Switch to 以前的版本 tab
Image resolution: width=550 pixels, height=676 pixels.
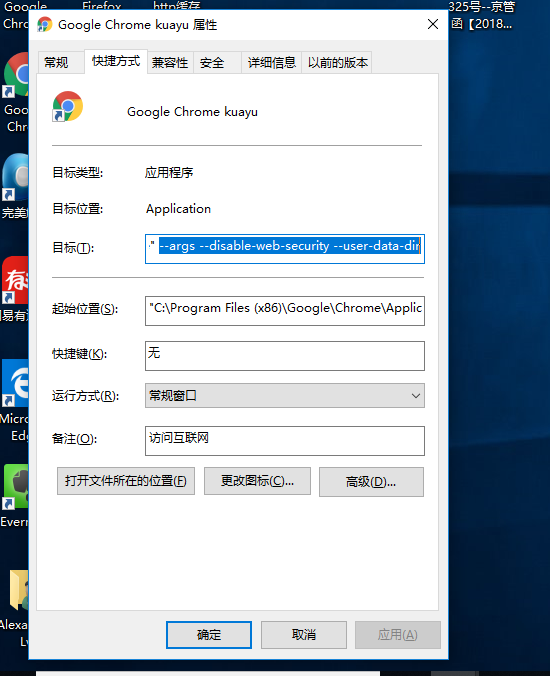(x=338, y=63)
